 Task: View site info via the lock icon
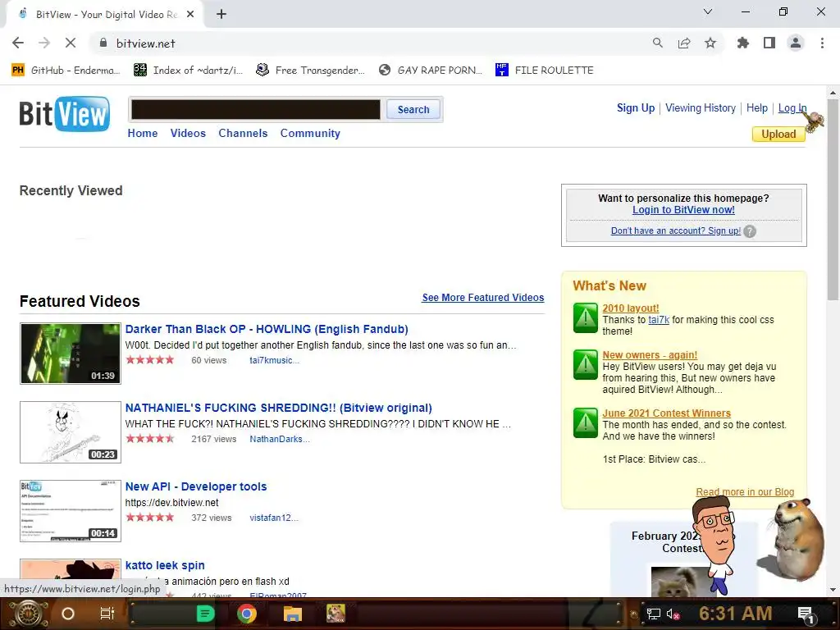[x=103, y=43]
